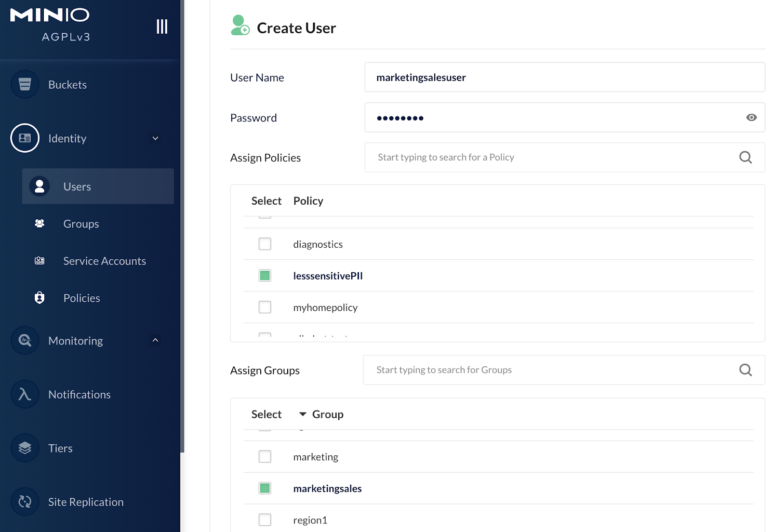Select the Users sidebar entry
This screenshot has width=771, height=532.
click(77, 186)
